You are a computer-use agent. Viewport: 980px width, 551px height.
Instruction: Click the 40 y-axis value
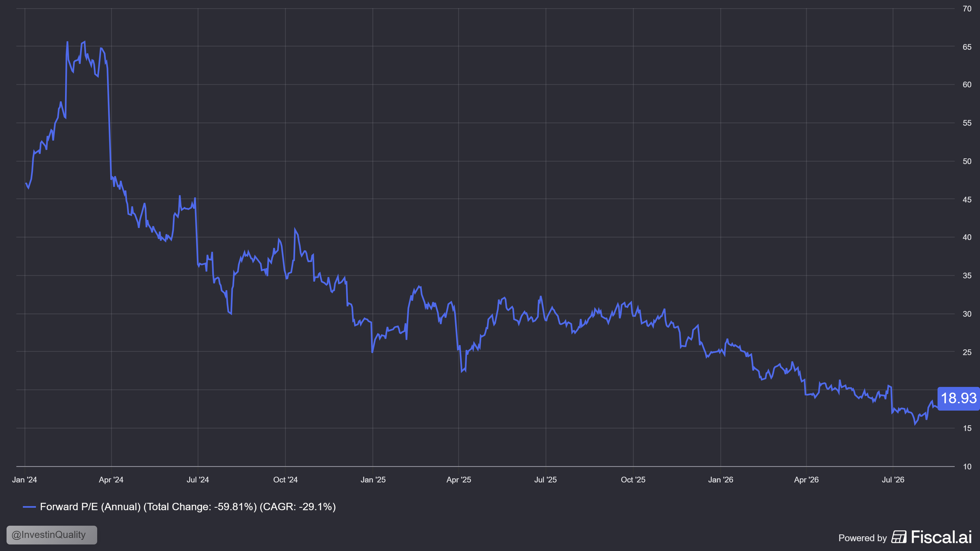pyautogui.click(x=967, y=237)
